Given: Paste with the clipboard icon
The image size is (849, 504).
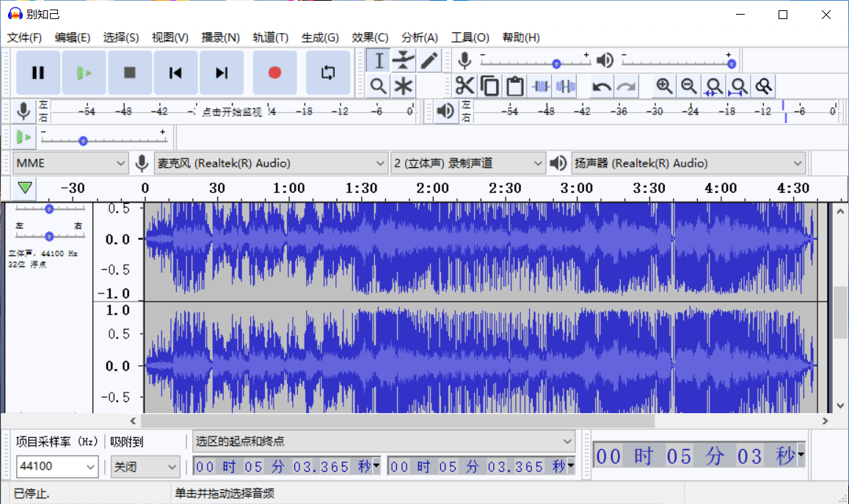Looking at the screenshot, I should click(x=514, y=86).
